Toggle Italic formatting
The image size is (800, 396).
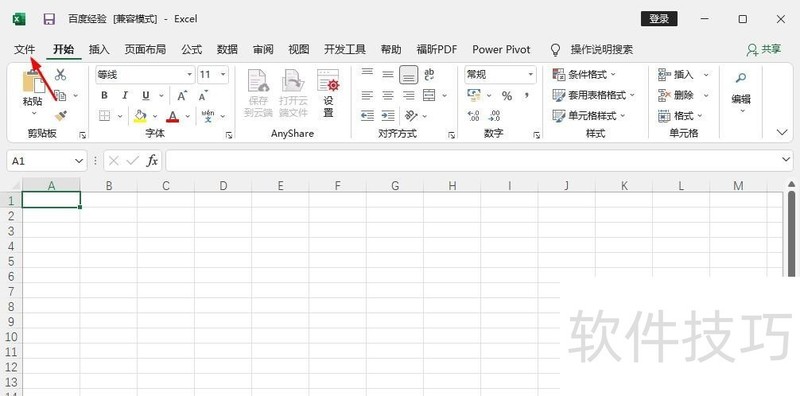tap(125, 95)
